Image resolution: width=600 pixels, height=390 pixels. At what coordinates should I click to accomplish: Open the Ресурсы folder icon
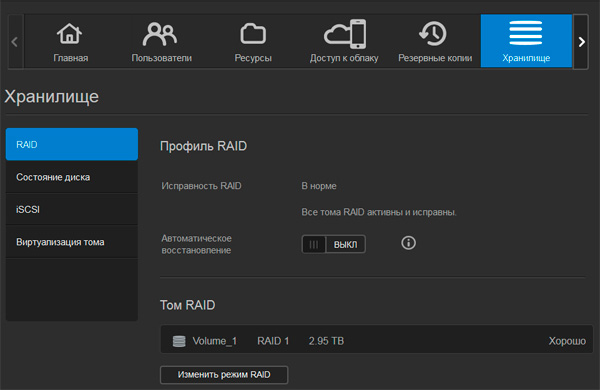coord(253,34)
